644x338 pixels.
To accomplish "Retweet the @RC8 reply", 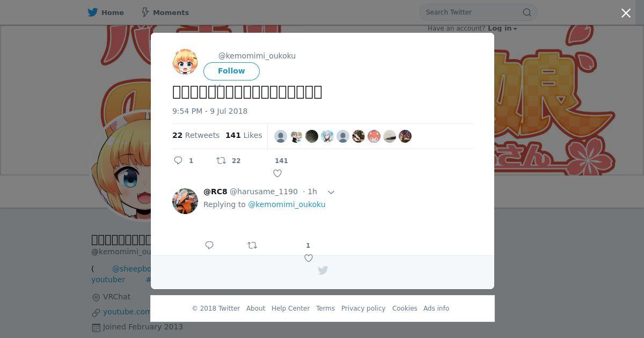I will (x=252, y=245).
